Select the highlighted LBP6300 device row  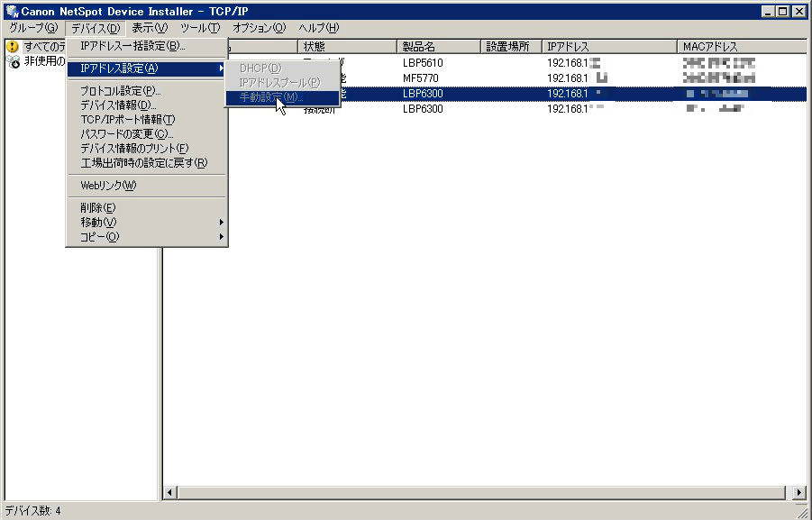coord(485,94)
